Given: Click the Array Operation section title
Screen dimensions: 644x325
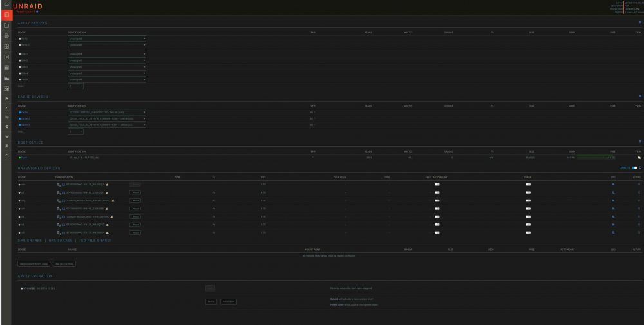Looking at the screenshot, I should (x=35, y=276).
